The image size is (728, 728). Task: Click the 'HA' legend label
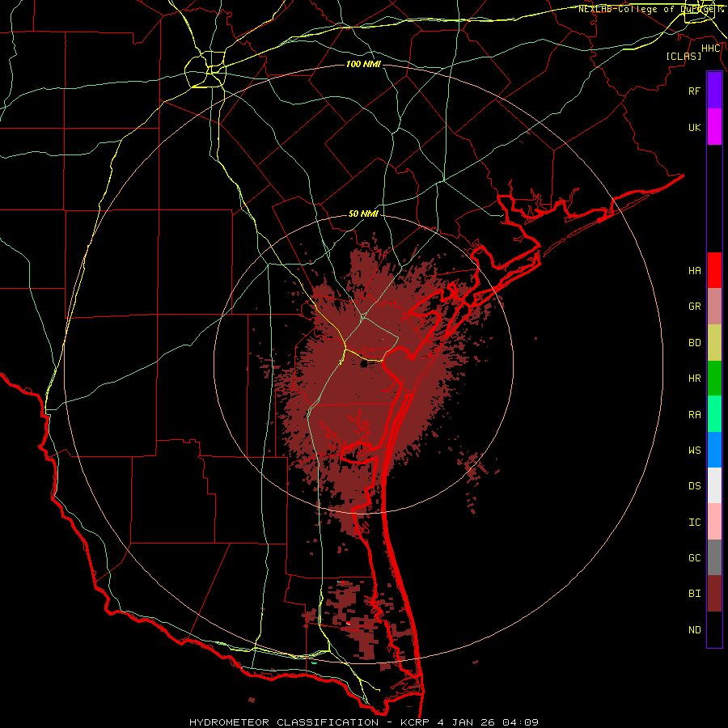[x=694, y=271]
